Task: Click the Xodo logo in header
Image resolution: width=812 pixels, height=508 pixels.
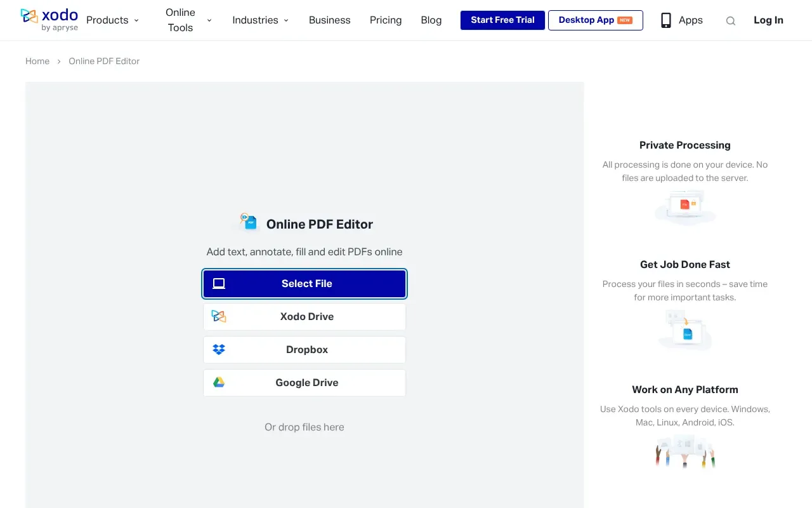Action: pos(49,20)
